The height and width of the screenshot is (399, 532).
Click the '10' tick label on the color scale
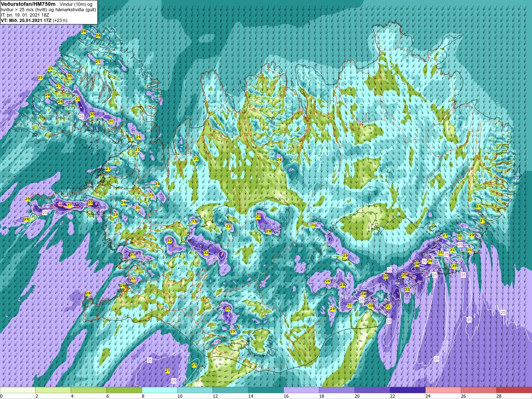(x=180, y=396)
